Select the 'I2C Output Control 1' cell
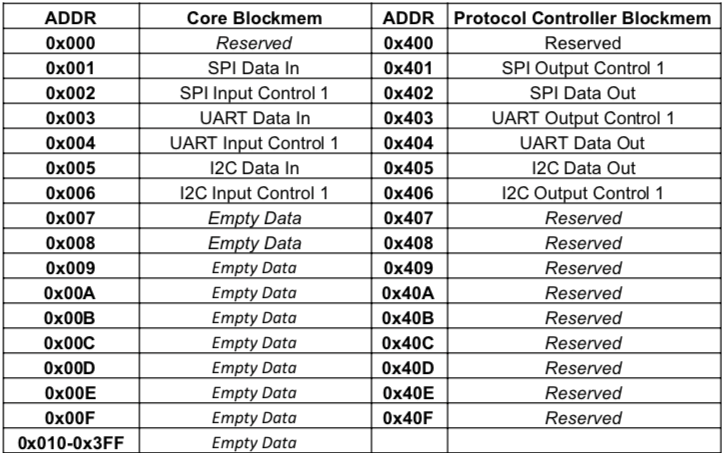Viewport: 724px width, 453px height. pyautogui.click(x=583, y=192)
